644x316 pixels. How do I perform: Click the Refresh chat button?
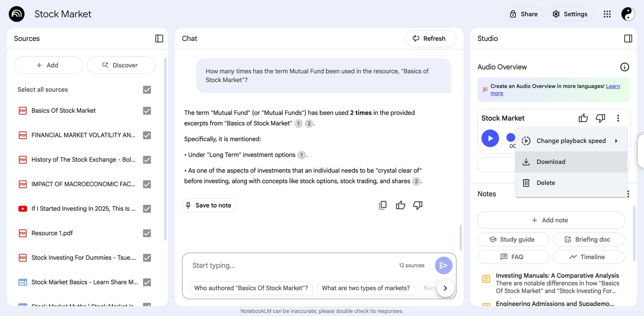pyautogui.click(x=430, y=39)
